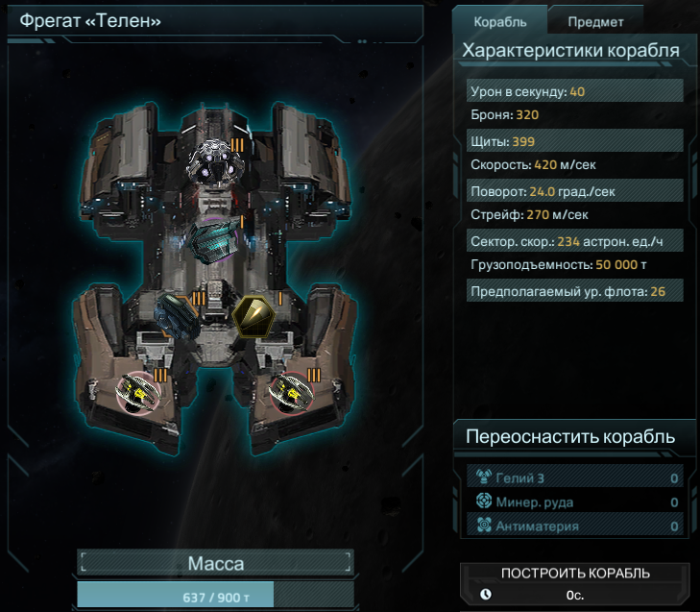700x612 pixels.
Task: Click the Антиматерия resource icon
Action: [x=484, y=525]
